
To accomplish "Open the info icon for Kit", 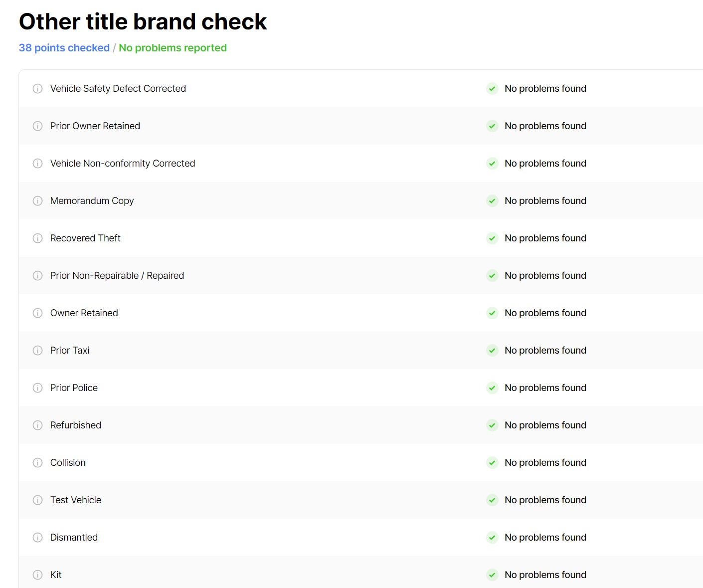I will pyautogui.click(x=37, y=575).
